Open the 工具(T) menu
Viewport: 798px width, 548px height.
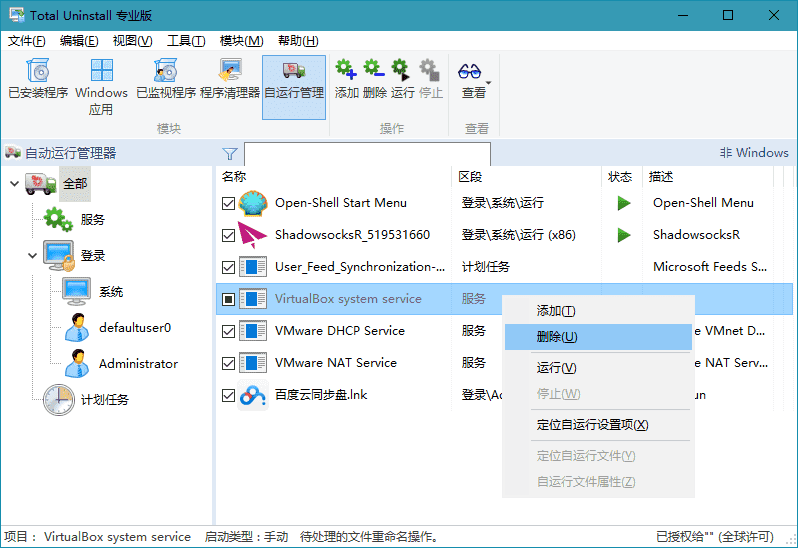pyautogui.click(x=185, y=41)
